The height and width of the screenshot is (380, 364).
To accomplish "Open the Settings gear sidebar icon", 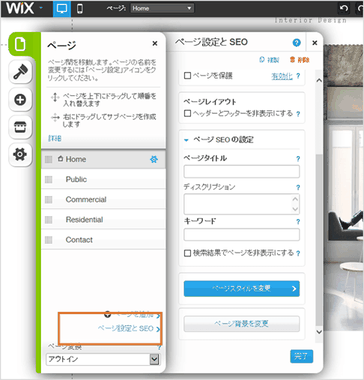I will click(20, 155).
